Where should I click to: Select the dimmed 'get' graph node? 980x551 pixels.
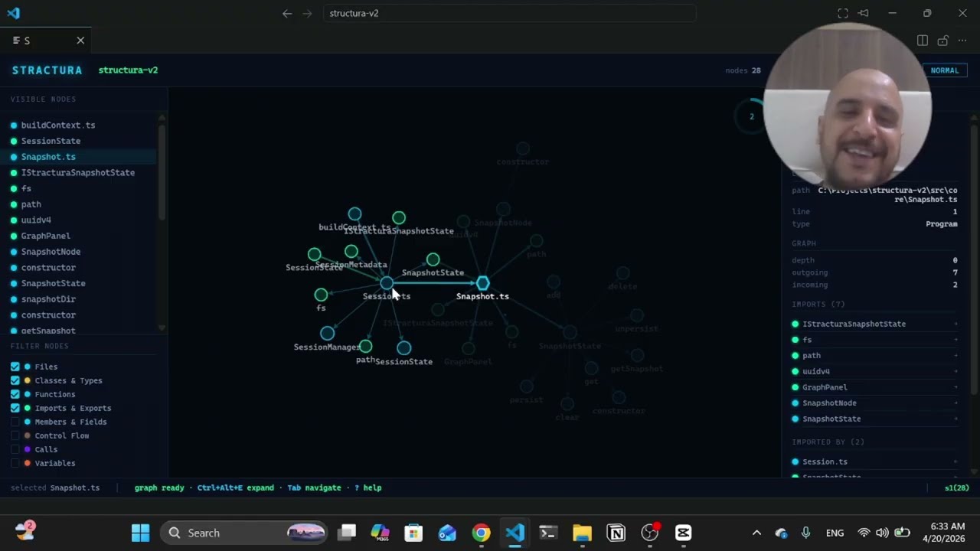pos(591,368)
